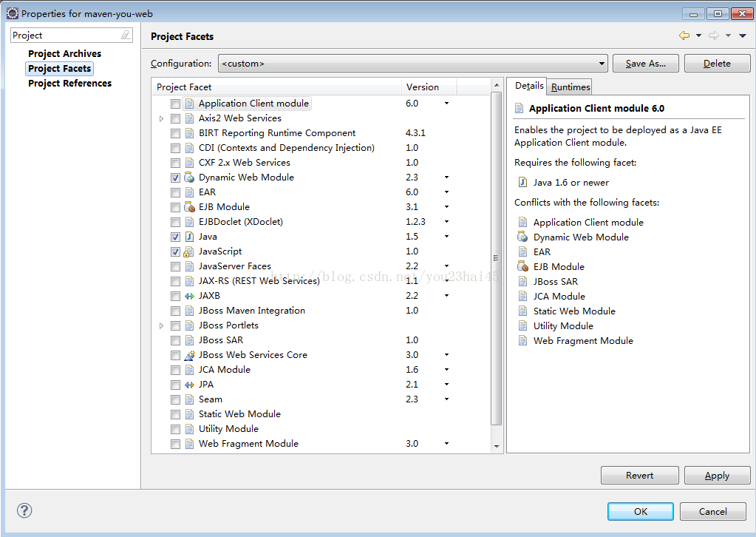
Task: Select the Details tab
Action: tap(529, 86)
